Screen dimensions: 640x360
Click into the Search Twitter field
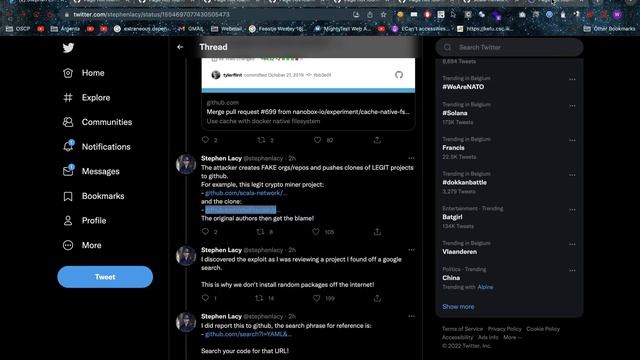tap(509, 47)
